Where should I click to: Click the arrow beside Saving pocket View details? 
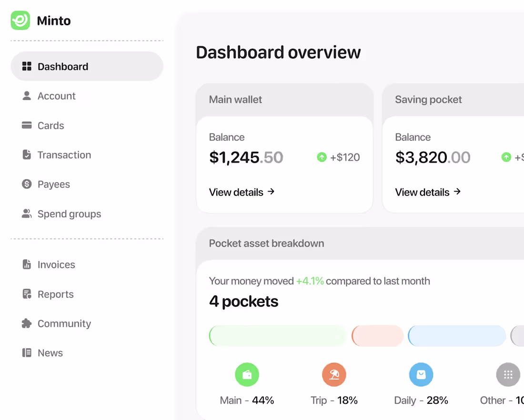[x=457, y=191]
